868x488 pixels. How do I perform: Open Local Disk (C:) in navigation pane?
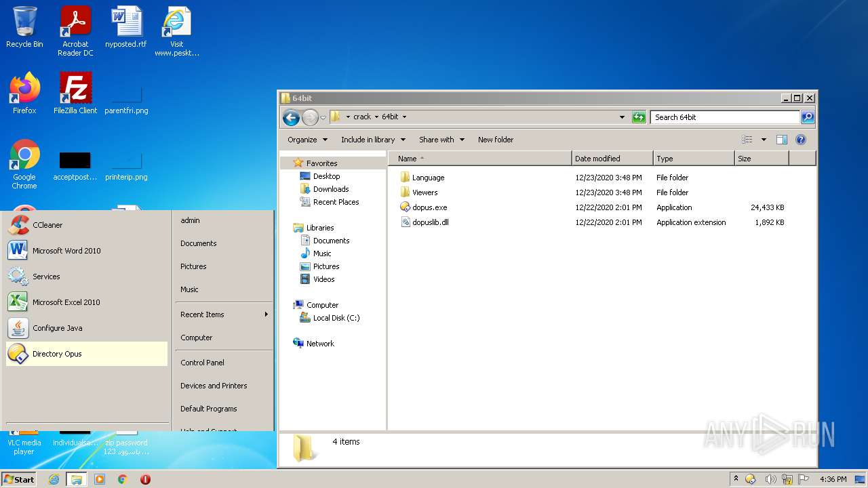coord(330,318)
